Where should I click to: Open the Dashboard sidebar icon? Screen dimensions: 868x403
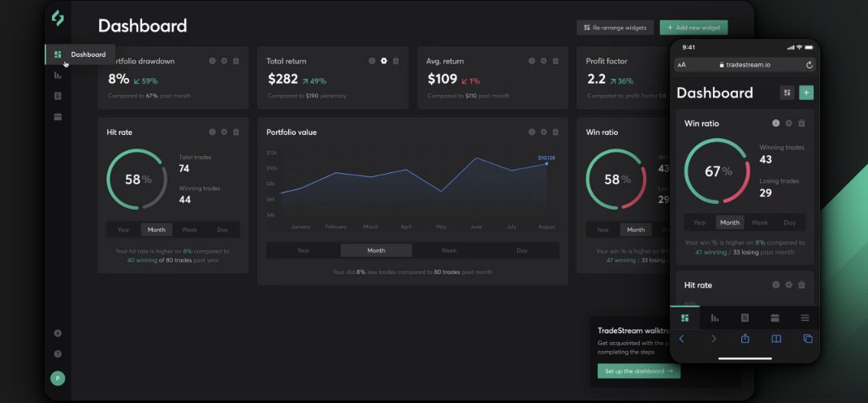click(58, 54)
